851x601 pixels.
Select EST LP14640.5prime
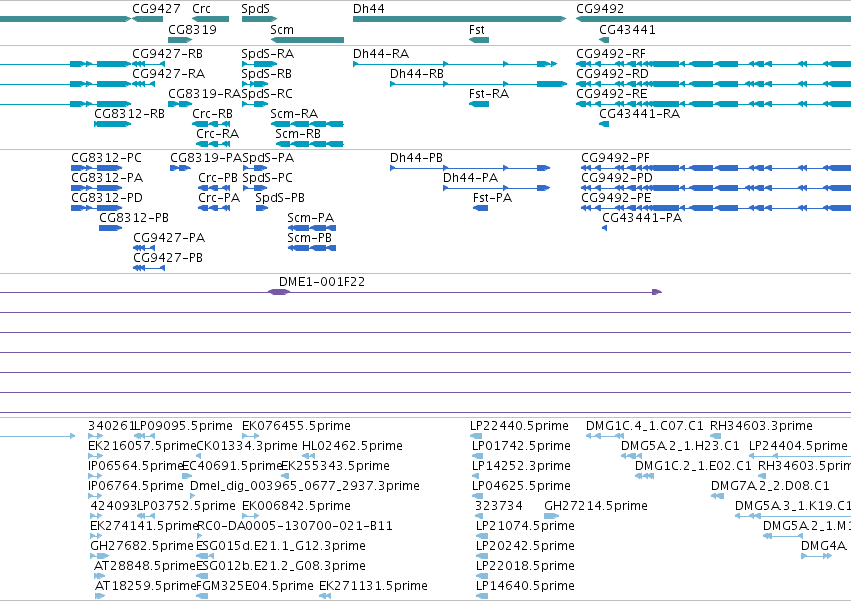(482, 596)
